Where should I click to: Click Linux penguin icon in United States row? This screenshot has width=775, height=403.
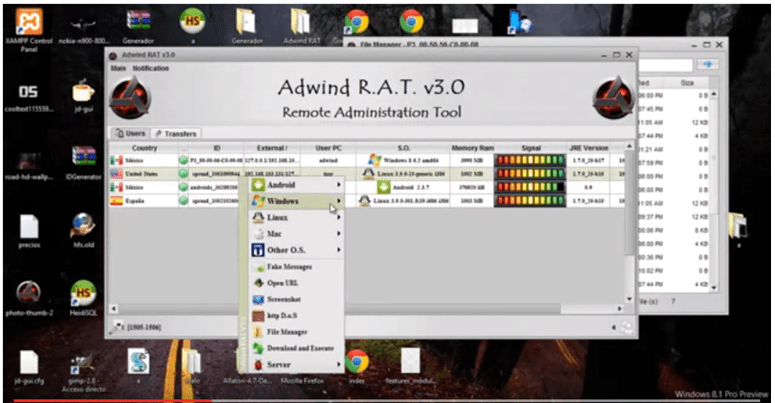(x=368, y=174)
